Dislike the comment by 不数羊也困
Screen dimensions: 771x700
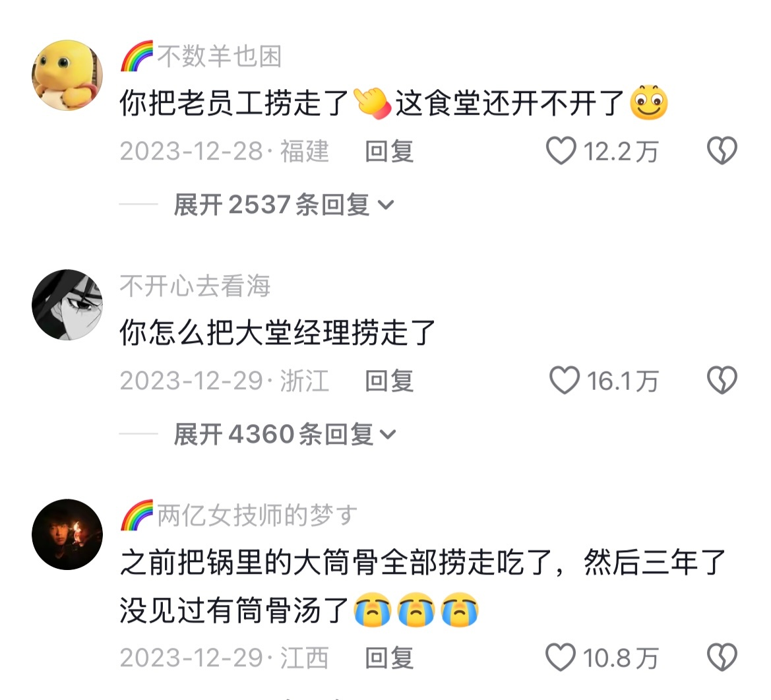(x=722, y=150)
